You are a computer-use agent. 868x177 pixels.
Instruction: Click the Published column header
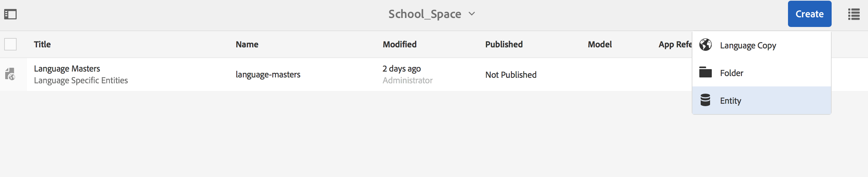[504, 44]
